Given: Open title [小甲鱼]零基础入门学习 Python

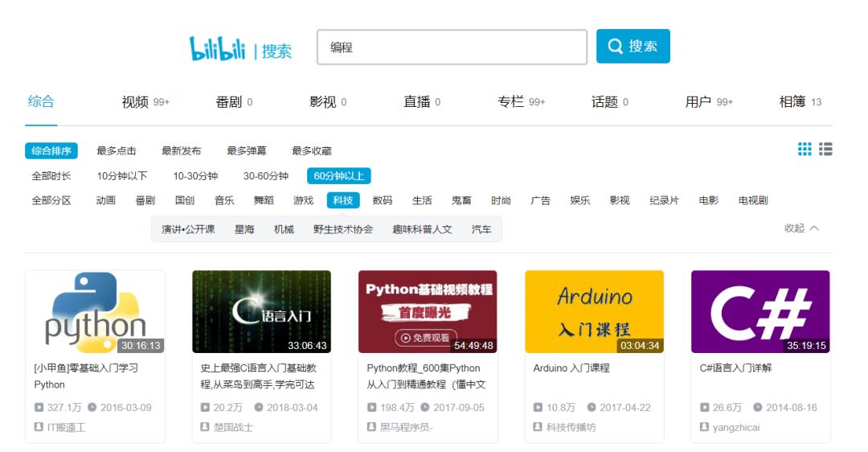Looking at the screenshot, I should click(86, 376).
